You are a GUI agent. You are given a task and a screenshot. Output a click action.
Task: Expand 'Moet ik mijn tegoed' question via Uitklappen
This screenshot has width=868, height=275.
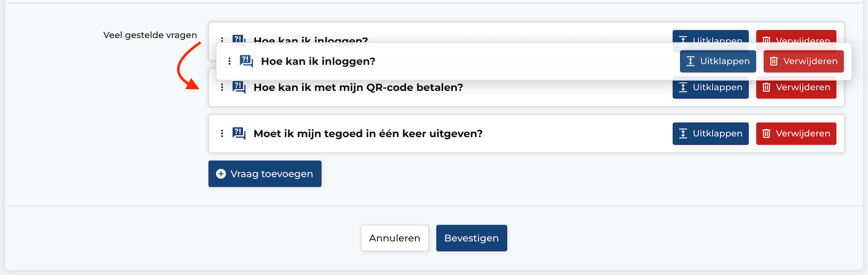coord(711,133)
